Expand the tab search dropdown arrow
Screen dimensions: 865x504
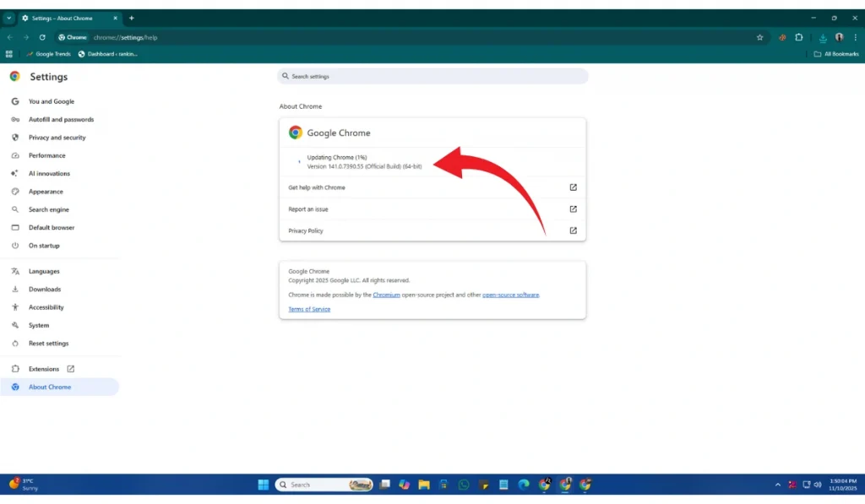(8, 18)
